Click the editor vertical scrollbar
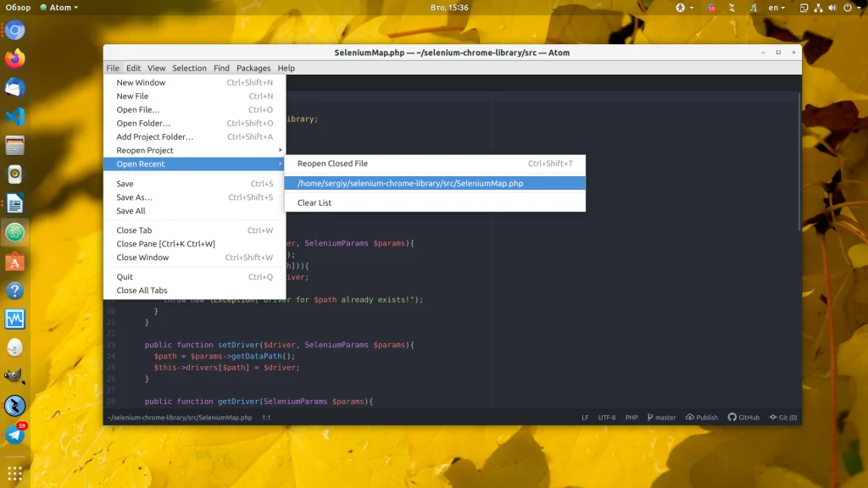Viewport: 868px width, 488px height. (798, 169)
